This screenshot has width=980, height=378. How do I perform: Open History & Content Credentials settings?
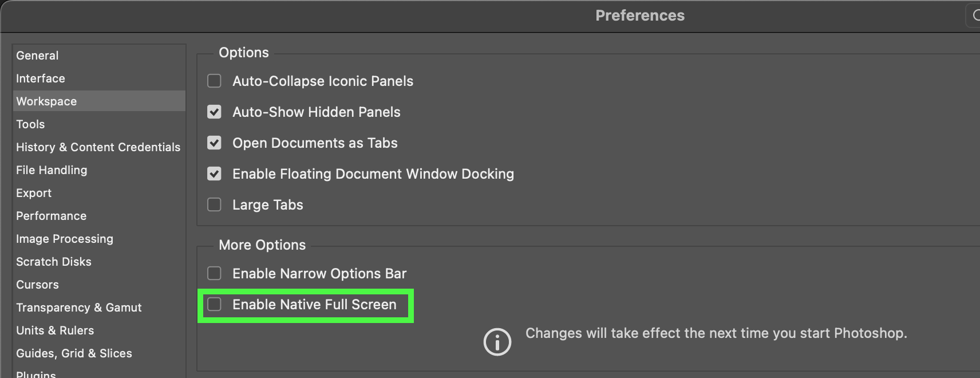98,147
